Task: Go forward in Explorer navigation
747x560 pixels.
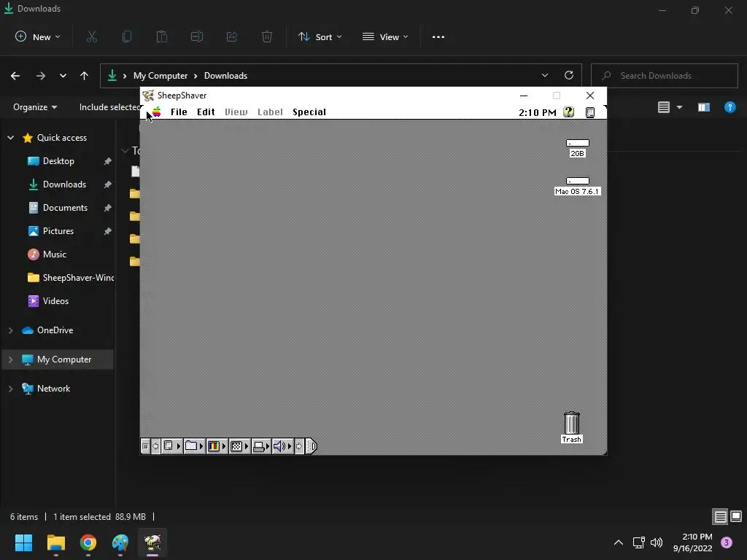Action: click(41, 76)
